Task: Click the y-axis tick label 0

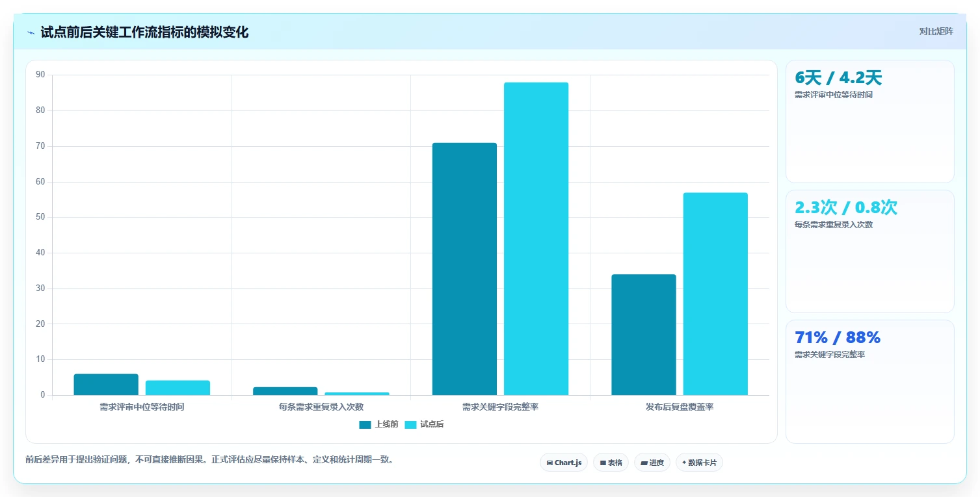Action: click(x=43, y=395)
